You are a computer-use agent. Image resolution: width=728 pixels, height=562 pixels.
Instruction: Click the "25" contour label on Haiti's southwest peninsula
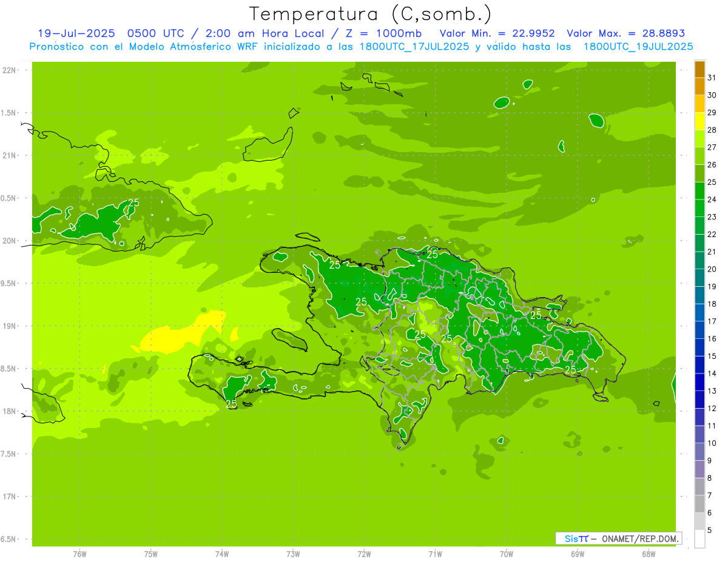[231, 404]
